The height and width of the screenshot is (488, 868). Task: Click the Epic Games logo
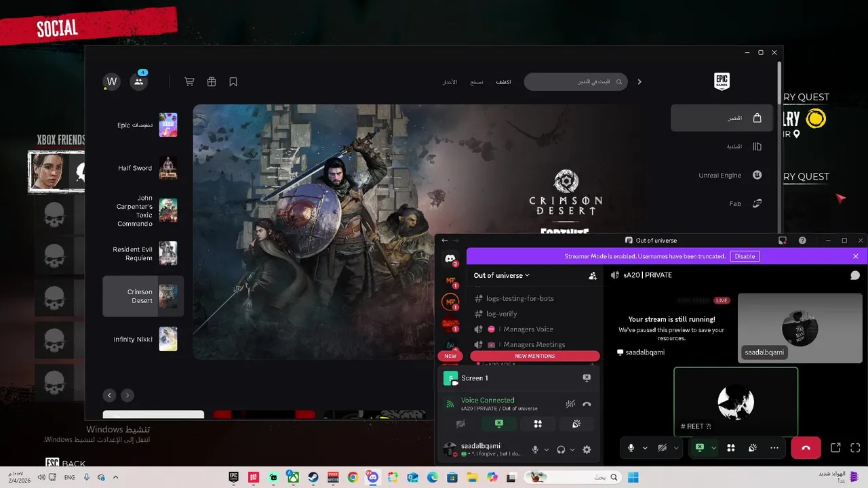(722, 81)
